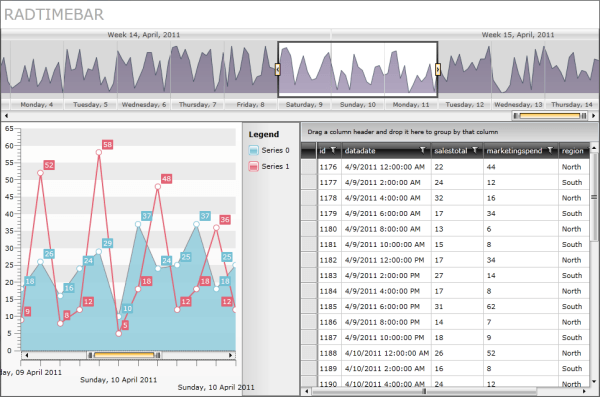Click the grid vertical scroll down arrow
Screen dimensions: 600x397
[x=594, y=381]
